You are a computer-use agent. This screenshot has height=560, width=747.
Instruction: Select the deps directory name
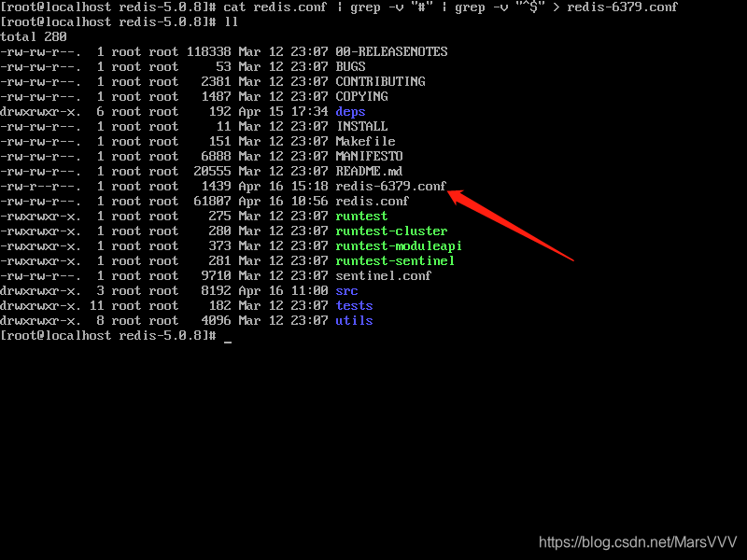[x=350, y=111]
